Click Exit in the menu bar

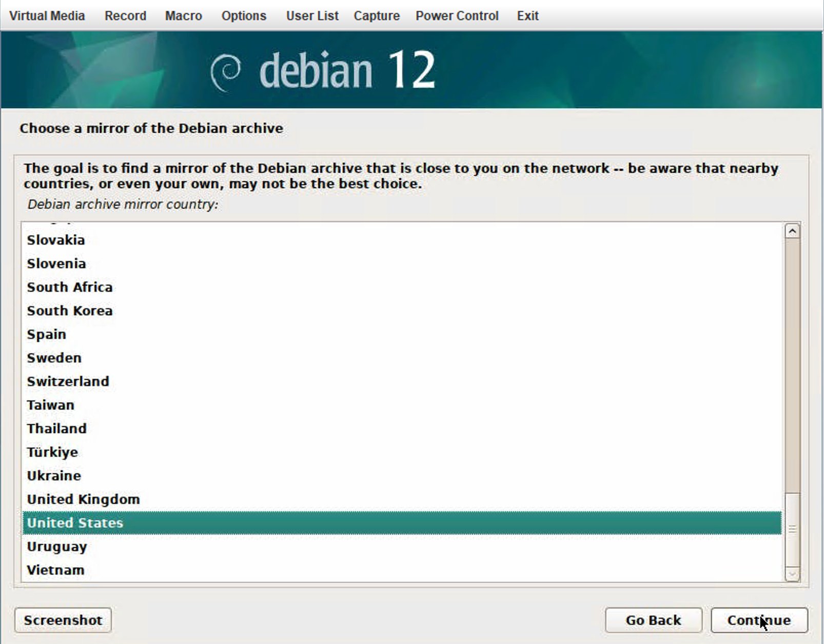click(x=527, y=16)
